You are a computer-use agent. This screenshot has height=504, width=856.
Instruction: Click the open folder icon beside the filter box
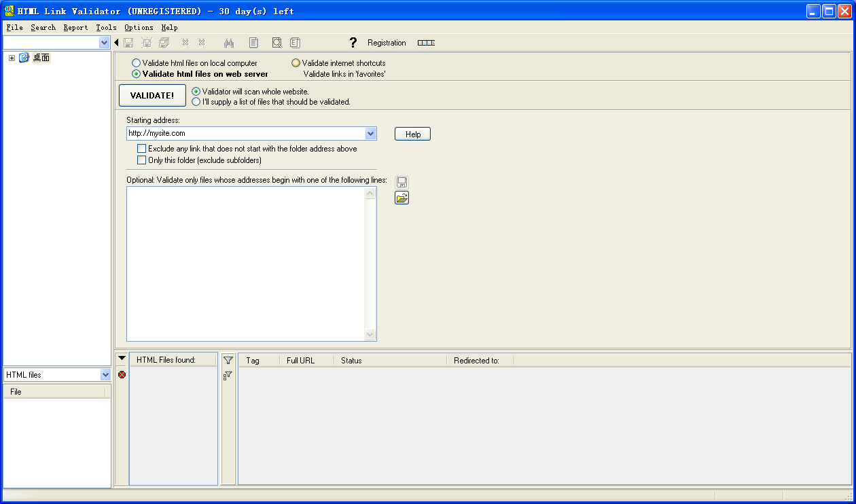[x=402, y=198]
